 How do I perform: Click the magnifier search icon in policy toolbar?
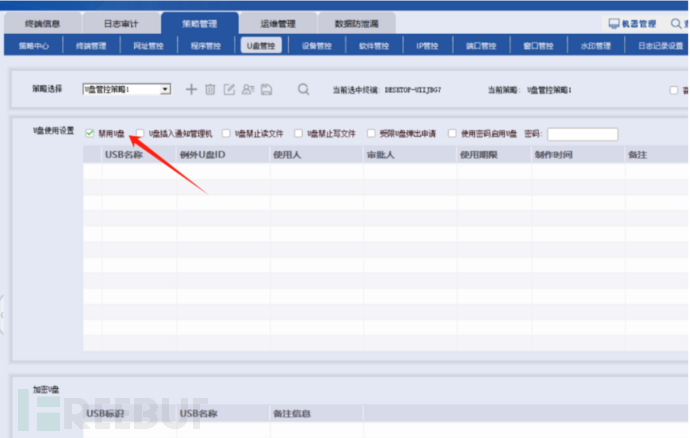[303, 89]
